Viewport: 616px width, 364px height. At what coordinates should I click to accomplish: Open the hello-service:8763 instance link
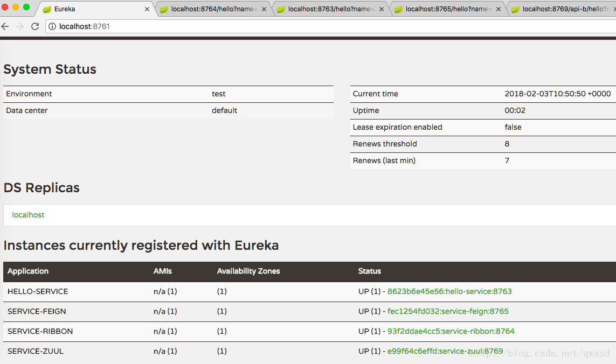[449, 291]
